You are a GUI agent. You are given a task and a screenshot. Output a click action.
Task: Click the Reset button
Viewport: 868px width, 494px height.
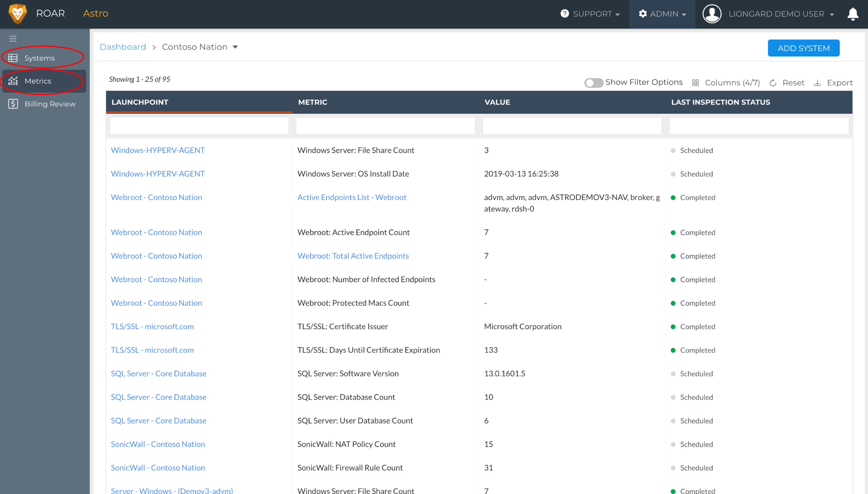(787, 83)
